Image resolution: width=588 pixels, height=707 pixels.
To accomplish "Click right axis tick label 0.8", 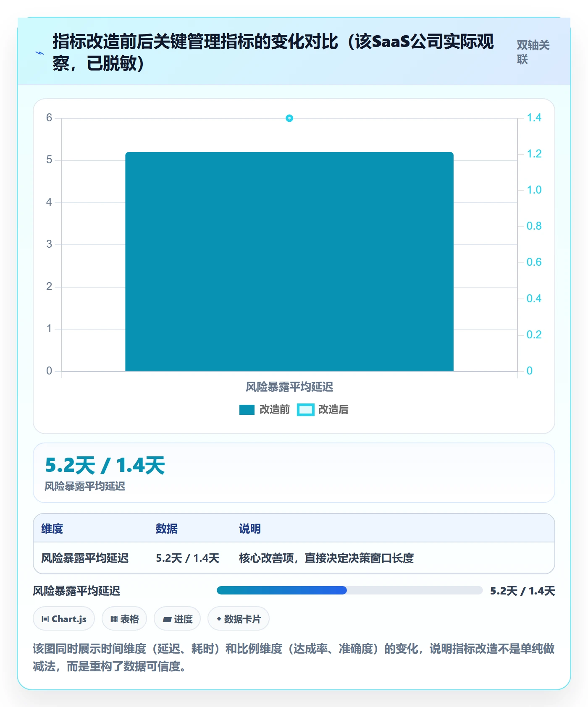I will pos(534,226).
